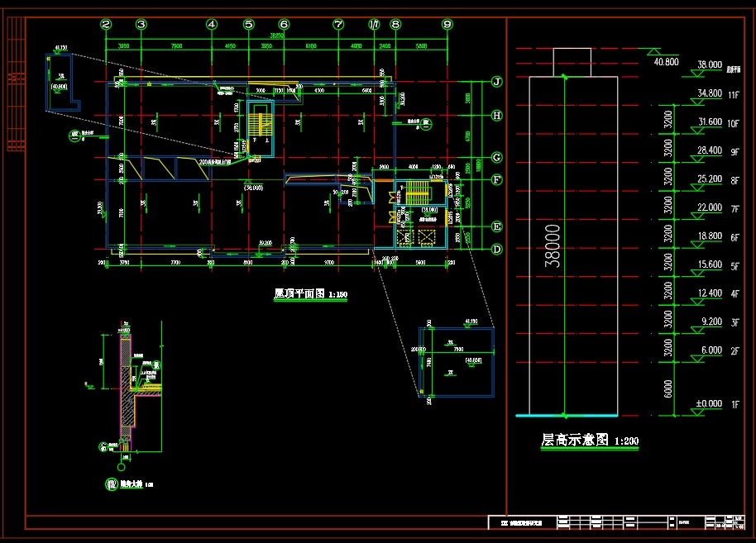Select the 40.800 elevation marker
The image size is (756, 543).
point(666,62)
